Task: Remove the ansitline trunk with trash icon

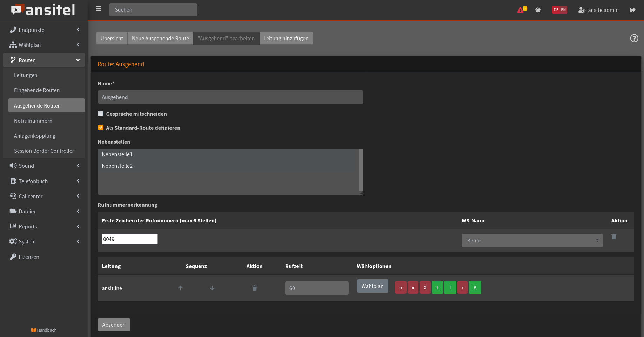Action: click(x=254, y=288)
